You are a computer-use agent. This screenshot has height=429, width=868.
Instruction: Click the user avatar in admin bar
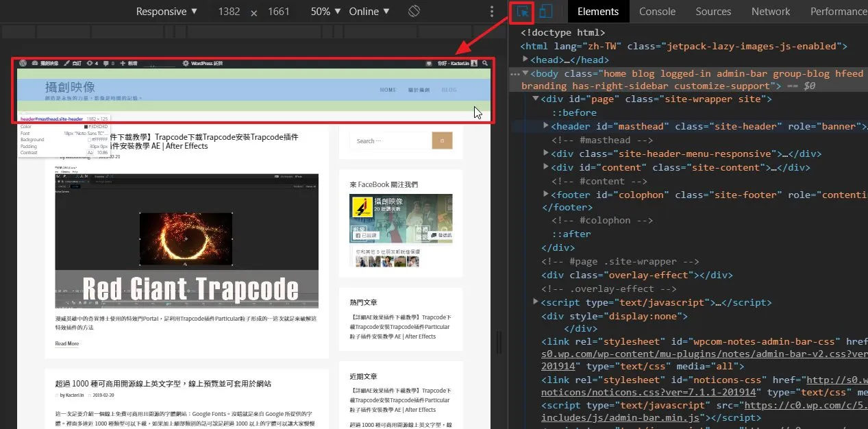(474, 63)
